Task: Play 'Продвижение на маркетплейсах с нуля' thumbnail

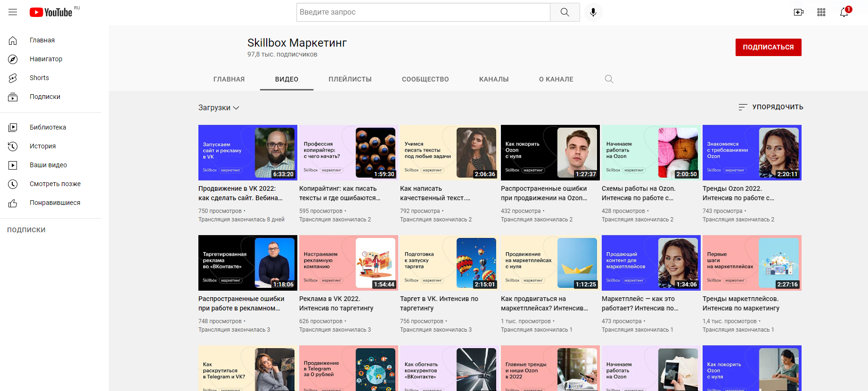Action: tap(550, 263)
